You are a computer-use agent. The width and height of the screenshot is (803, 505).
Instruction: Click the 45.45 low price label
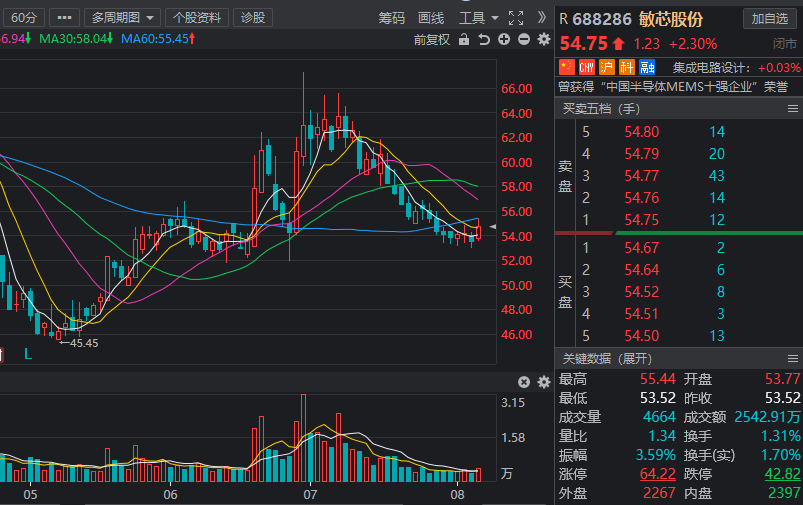coord(83,343)
